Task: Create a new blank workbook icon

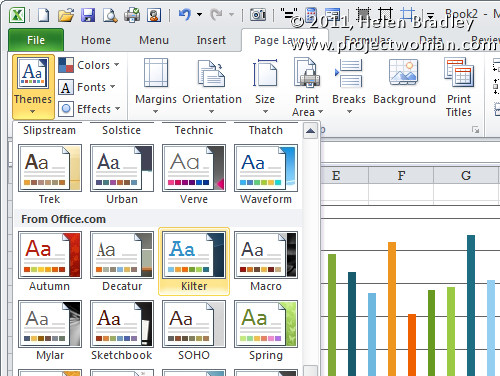Action: click(x=44, y=15)
